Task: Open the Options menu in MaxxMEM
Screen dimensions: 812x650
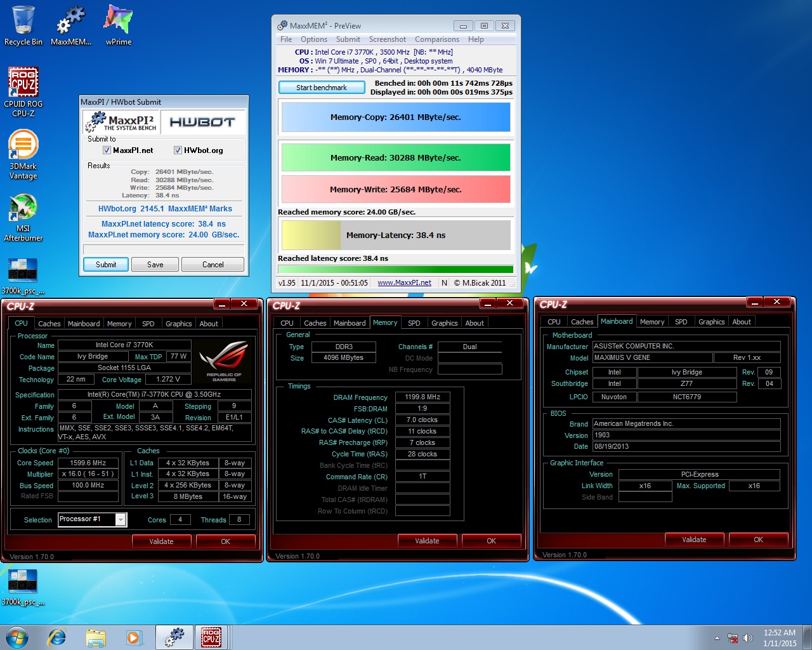Action: coord(314,39)
